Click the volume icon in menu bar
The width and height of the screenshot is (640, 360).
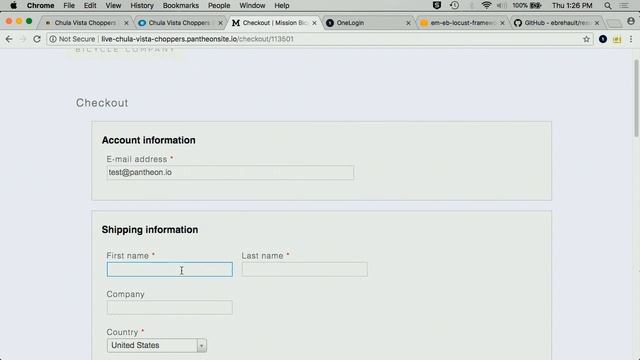pos(502,5)
